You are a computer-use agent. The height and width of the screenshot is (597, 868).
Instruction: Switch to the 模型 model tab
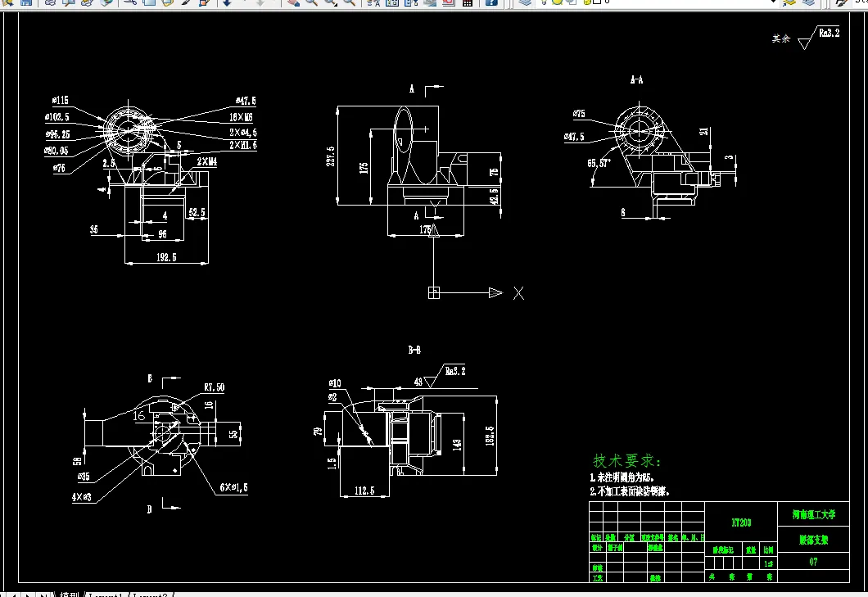click(x=70, y=595)
